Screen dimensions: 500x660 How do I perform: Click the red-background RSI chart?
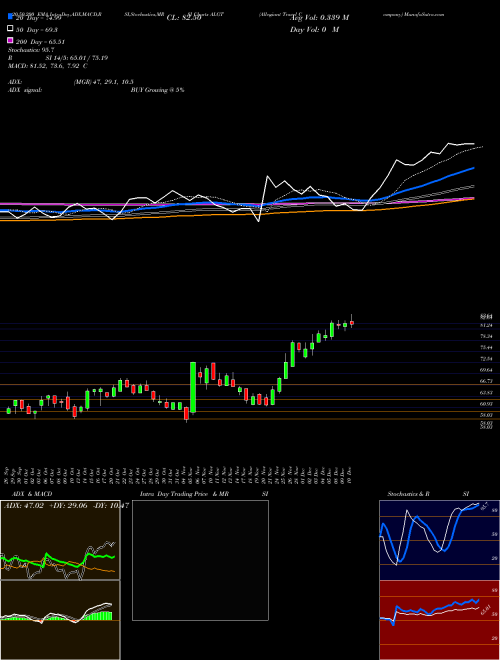[x=439, y=620]
